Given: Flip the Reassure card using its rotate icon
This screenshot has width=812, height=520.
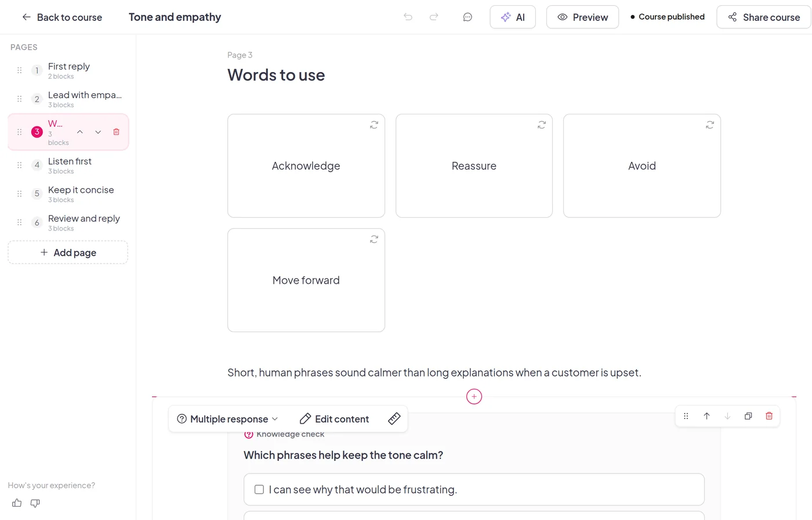Looking at the screenshot, I should 542,125.
